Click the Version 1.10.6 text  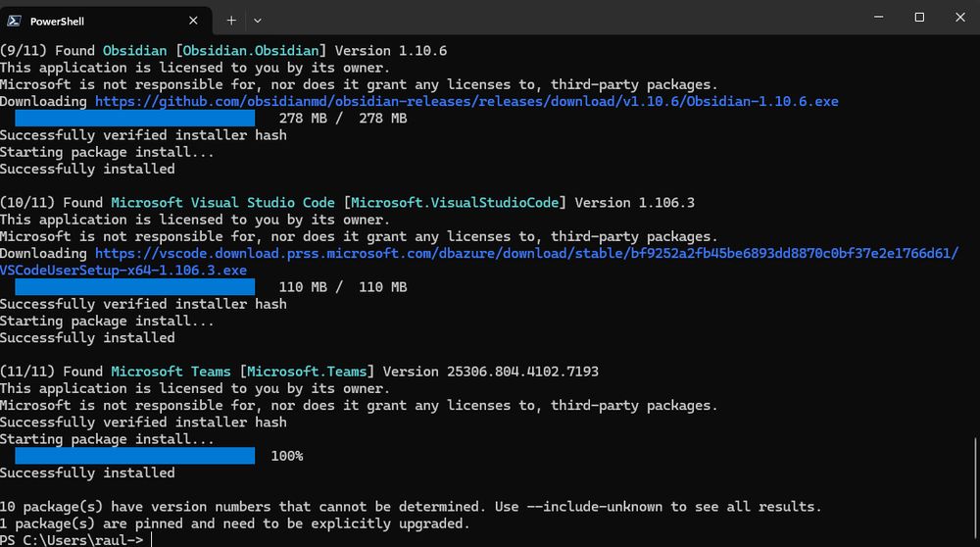[391, 51]
